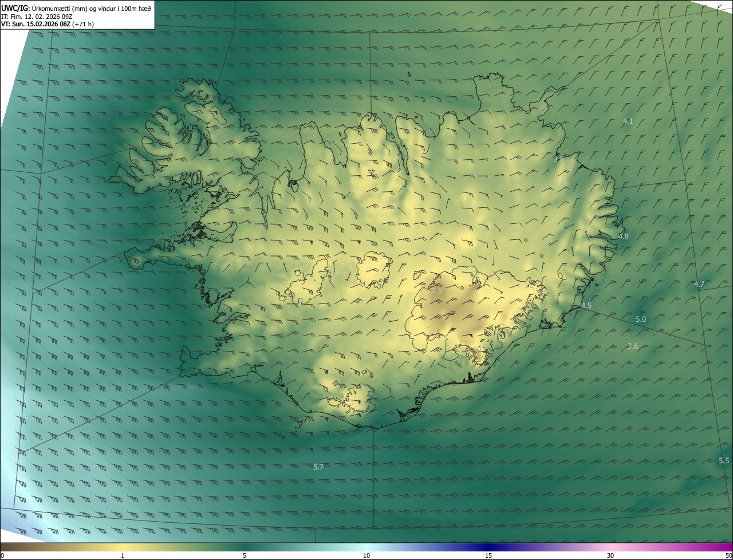Click the 0 tick label on the color scale
This screenshot has width=733, height=560.
click(x=2, y=555)
